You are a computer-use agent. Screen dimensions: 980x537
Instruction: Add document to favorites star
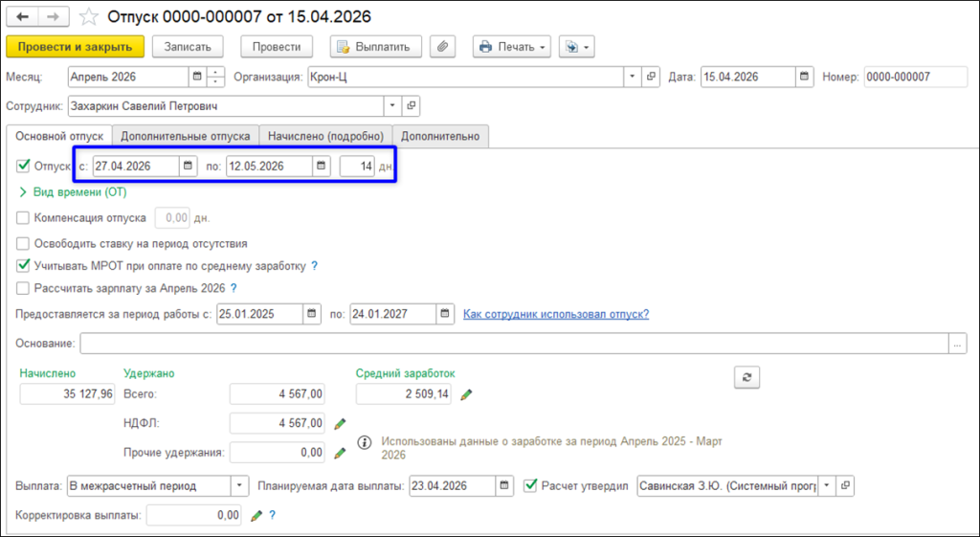coord(89,17)
